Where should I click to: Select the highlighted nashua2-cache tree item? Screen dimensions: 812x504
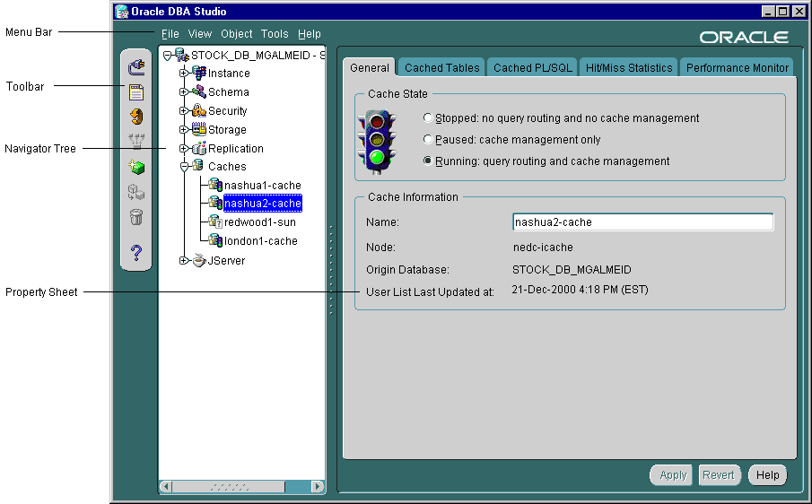[x=263, y=204]
